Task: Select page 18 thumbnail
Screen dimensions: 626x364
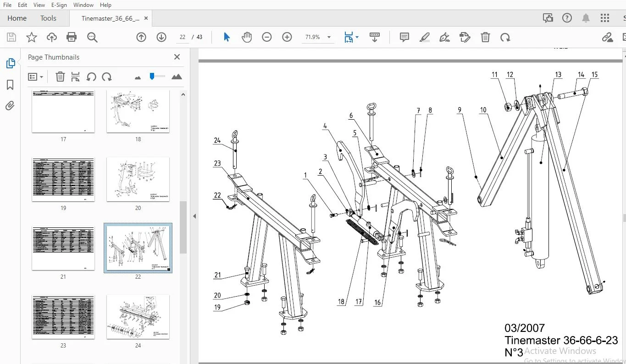Action: point(138,111)
